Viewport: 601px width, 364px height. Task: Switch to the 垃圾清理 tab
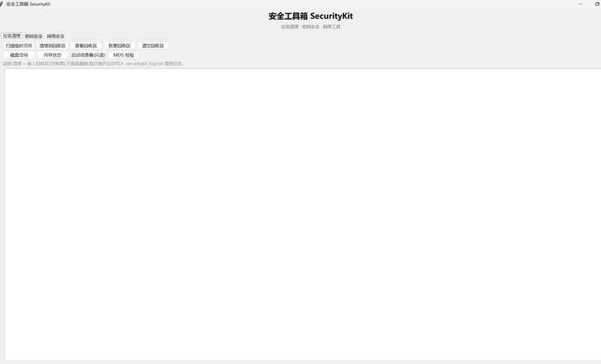(12, 35)
